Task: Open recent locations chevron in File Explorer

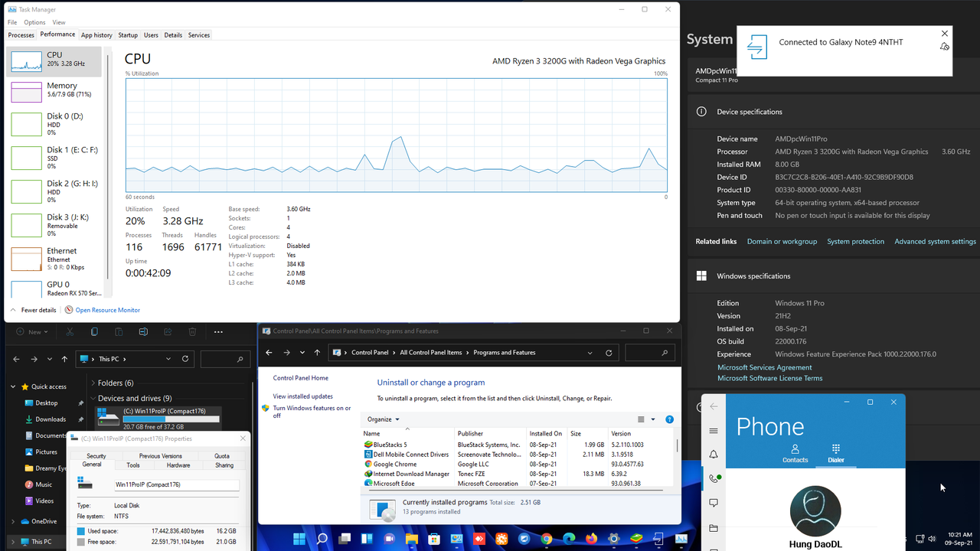Action: (50, 359)
